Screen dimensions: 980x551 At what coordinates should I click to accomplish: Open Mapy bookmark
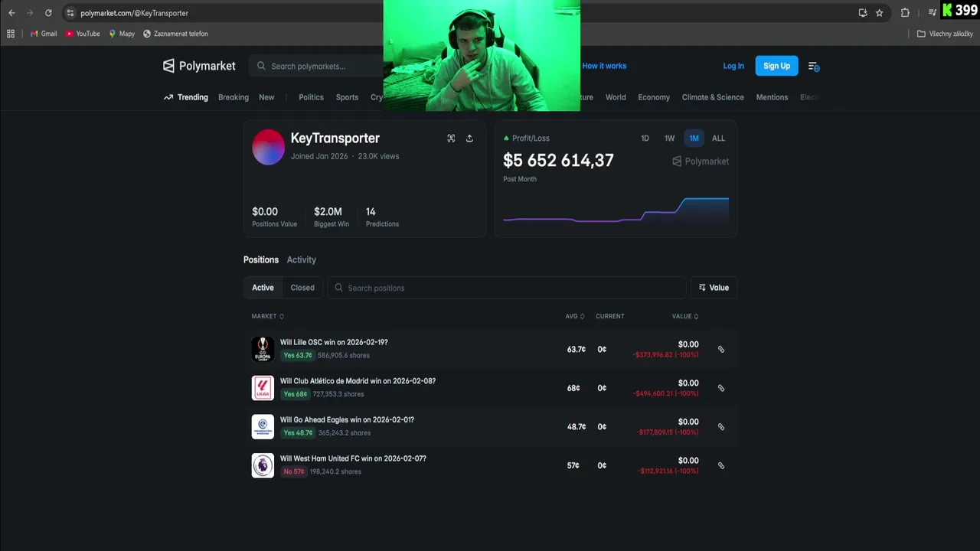click(122, 34)
